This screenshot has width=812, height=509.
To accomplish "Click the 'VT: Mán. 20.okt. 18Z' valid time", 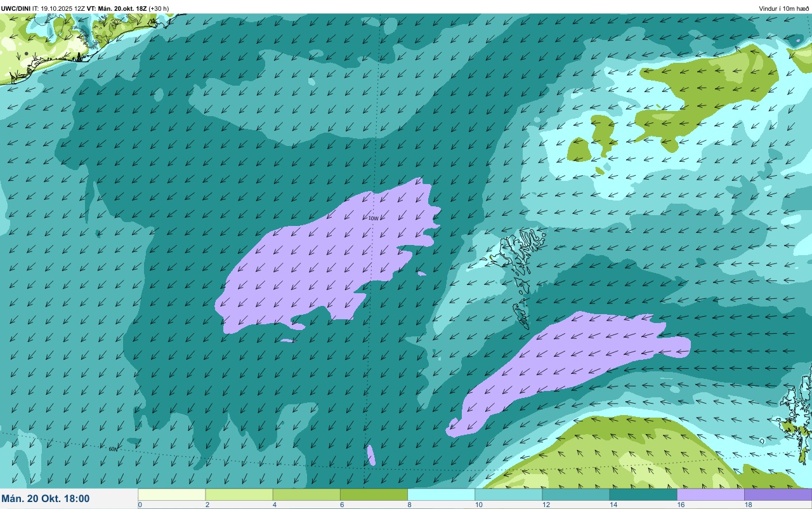I will click(117, 8).
